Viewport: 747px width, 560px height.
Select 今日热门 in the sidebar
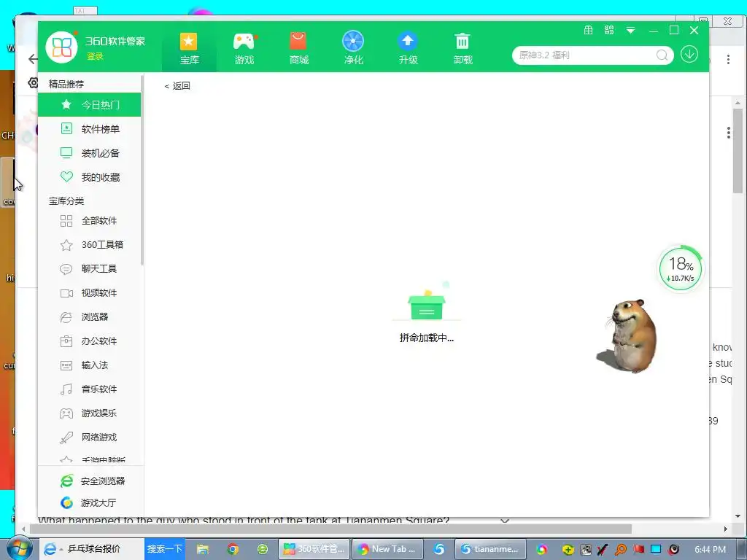tap(90, 105)
